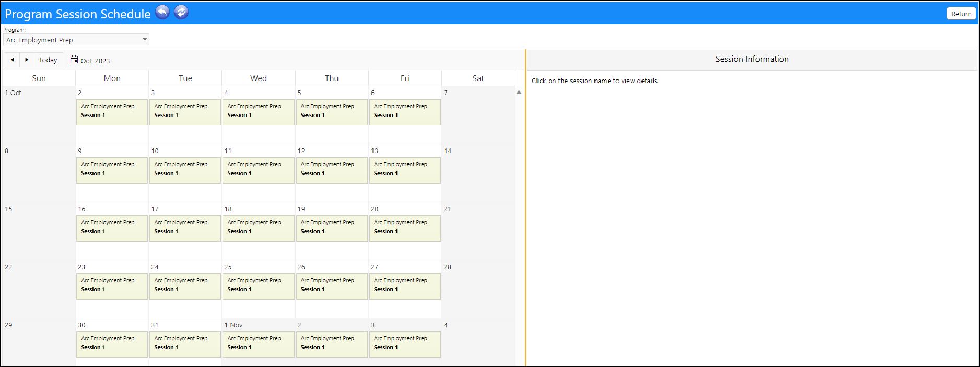Open Session 1 on October 10
Image resolution: width=980 pixels, height=367 pixels.
point(185,170)
